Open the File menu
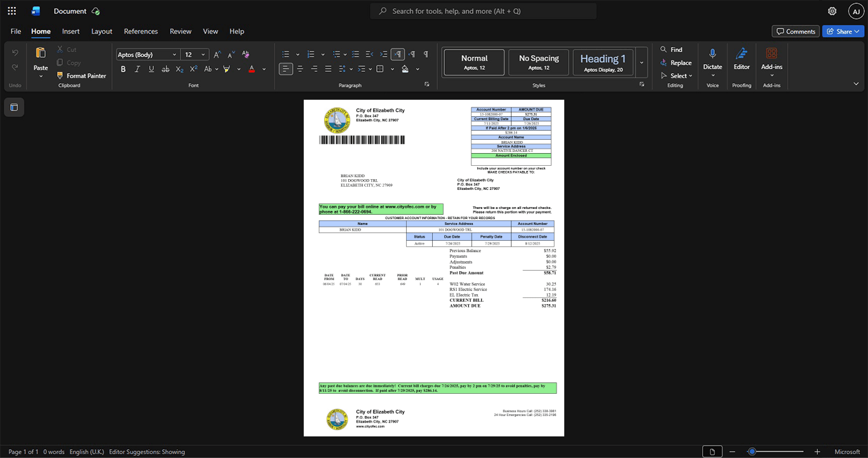The image size is (868, 458). tap(16, 31)
